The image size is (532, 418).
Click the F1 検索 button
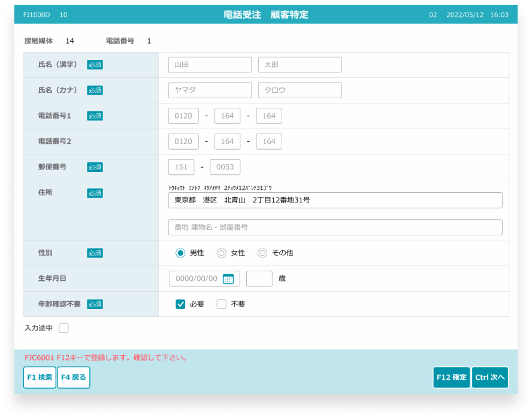(40, 377)
